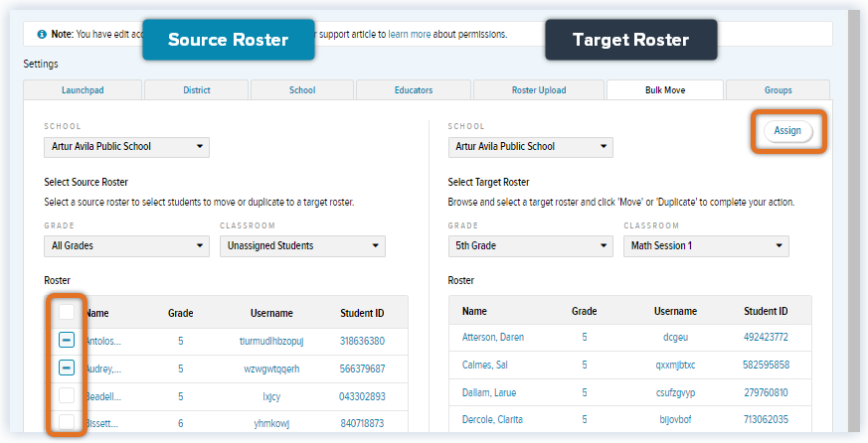
Task: Click username tlurmudlhbzopuj
Action: tap(271, 342)
